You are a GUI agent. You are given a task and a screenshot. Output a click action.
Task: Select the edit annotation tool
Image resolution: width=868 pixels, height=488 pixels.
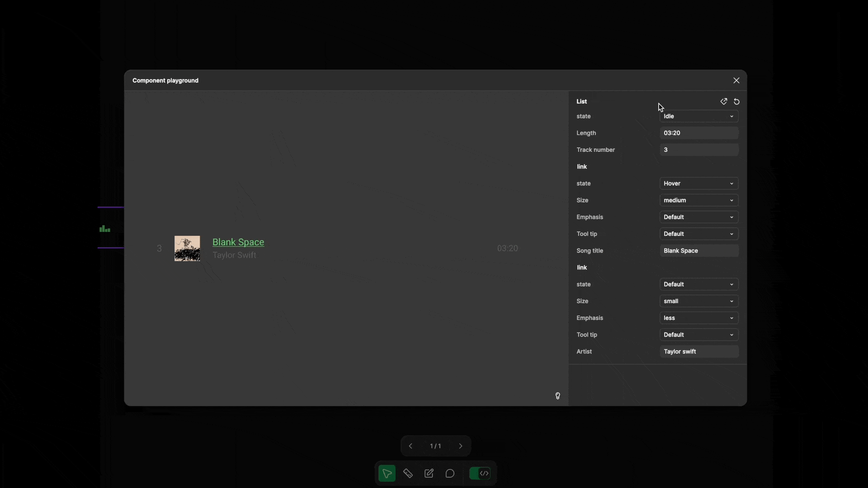coord(429,474)
